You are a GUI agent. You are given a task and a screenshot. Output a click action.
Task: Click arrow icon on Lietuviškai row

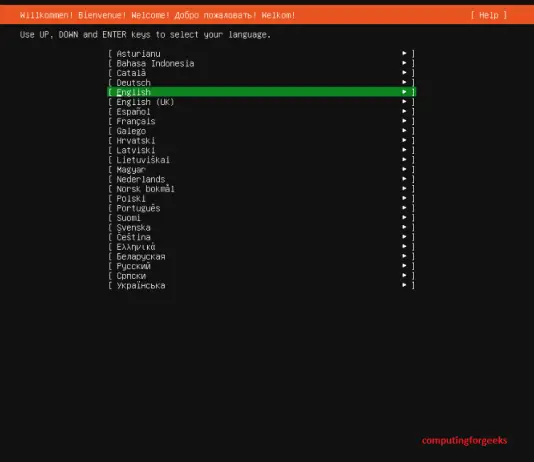(x=404, y=159)
